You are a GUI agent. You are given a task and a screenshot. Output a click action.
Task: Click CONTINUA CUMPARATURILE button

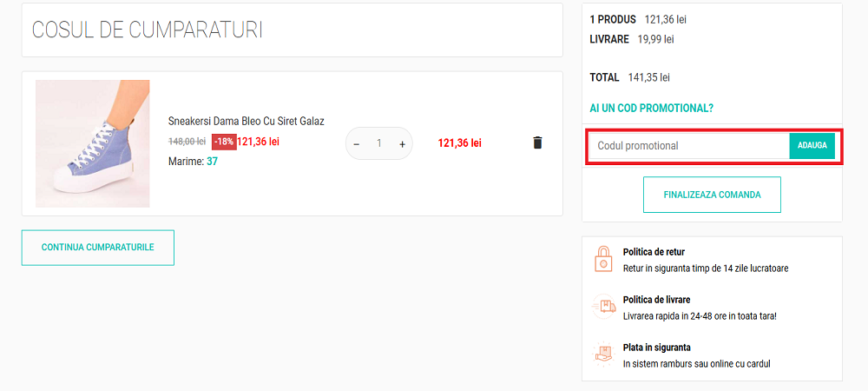[98, 248]
